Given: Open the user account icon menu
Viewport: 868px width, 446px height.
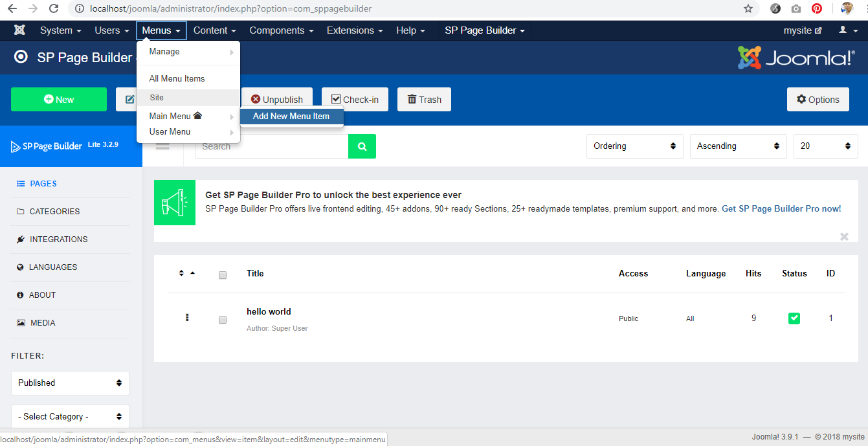Looking at the screenshot, I should [x=848, y=30].
